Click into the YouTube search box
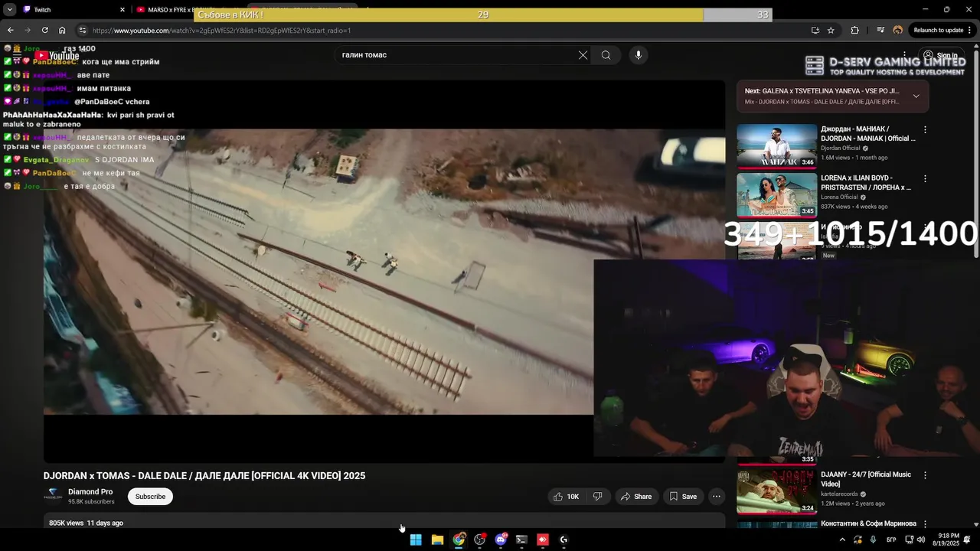 click(x=456, y=55)
